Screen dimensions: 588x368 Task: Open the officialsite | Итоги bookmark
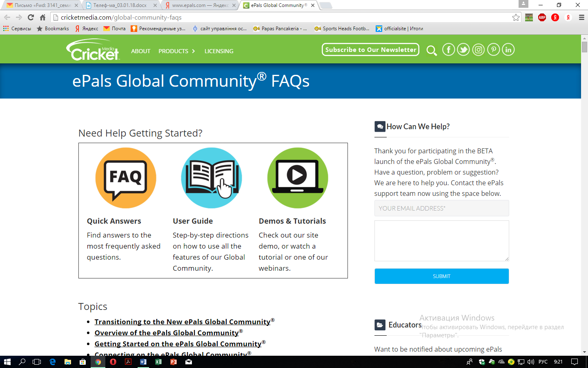point(399,29)
